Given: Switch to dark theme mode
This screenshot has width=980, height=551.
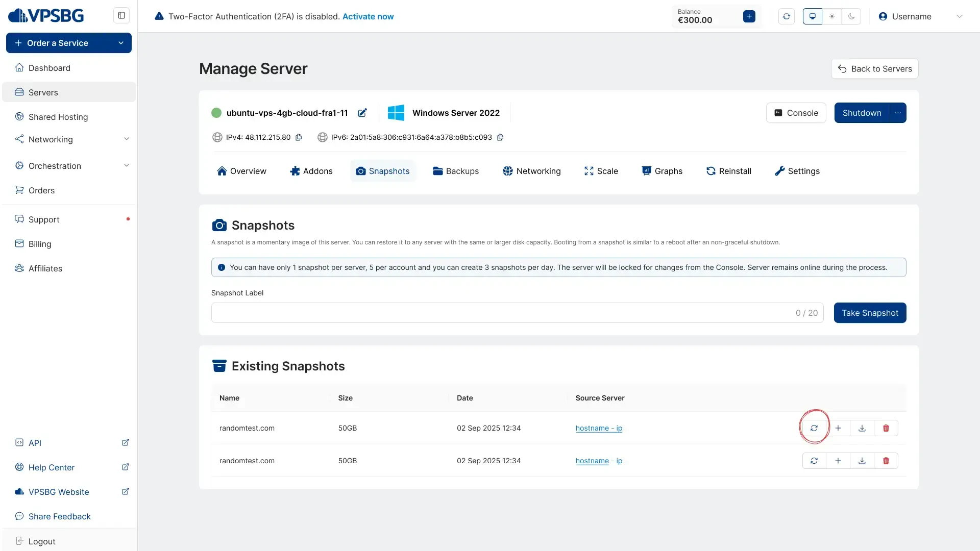Looking at the screenshot, I should tap(851, 16).
